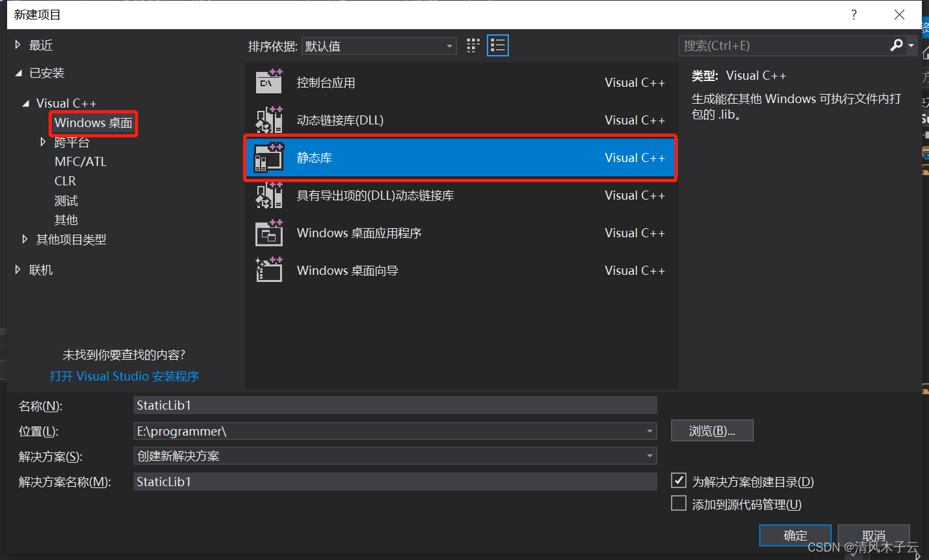The height and width of the screenshot is (560, 929).
Task: Choose Windows 桌面应用程序 template
Action: click(461, 233)
